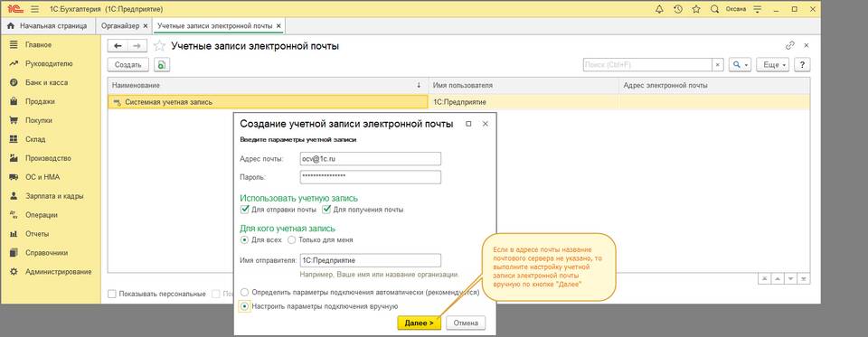Uncheck 'Для получения почты' checkbox
868x337 pixels.
pos(326,210)
